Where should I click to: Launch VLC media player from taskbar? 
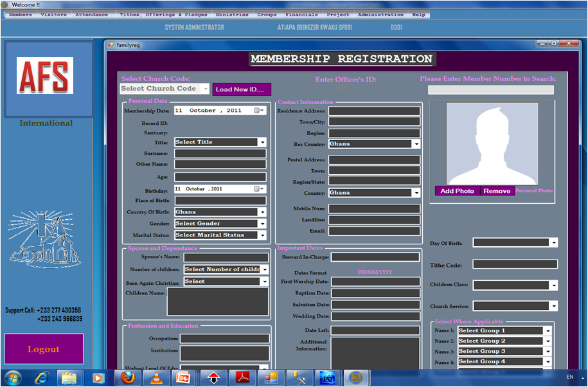[x=156, y=377]
